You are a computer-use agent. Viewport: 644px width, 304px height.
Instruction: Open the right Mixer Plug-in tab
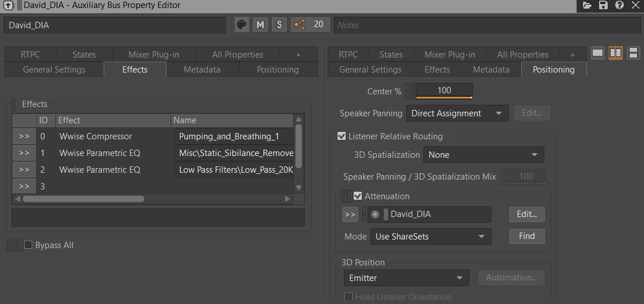click(450, 55)
